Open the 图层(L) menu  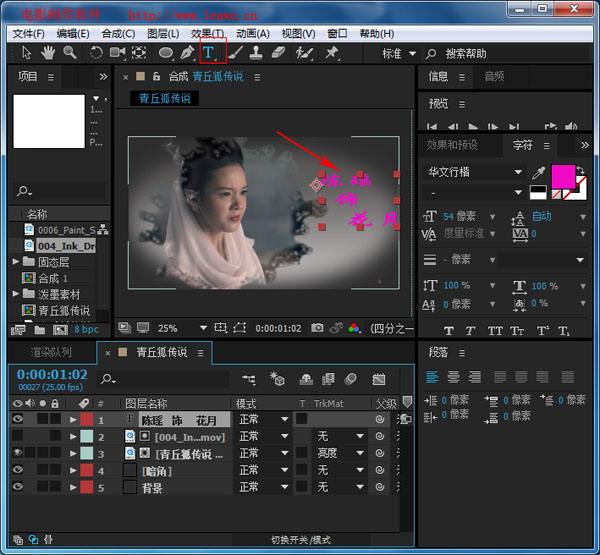tap(163, 34)
